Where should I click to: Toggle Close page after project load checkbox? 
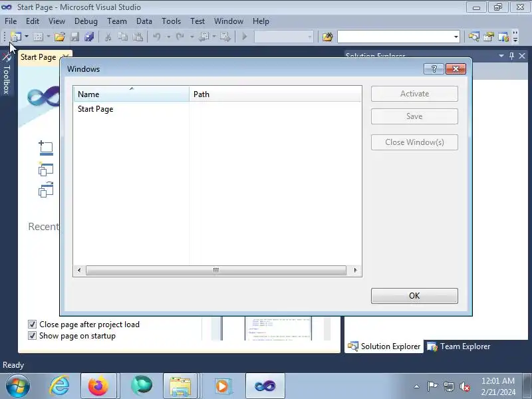coord(32,325)
